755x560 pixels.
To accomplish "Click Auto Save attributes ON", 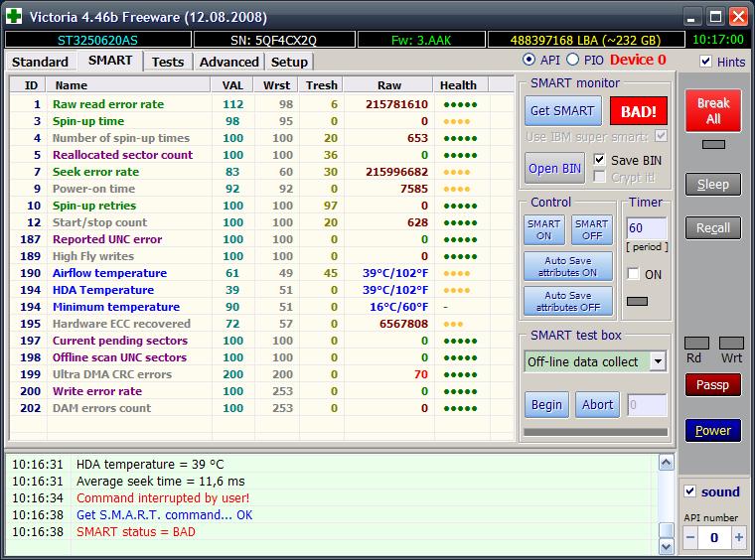I will click(x=567, y=266).
